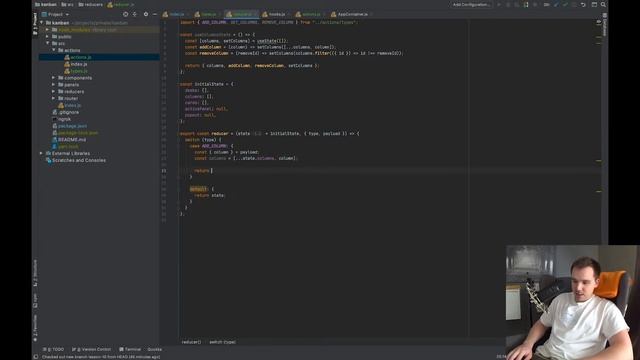Expand the reducers folder arrow
Screen dimensions: 640x360
pos(53,91)
